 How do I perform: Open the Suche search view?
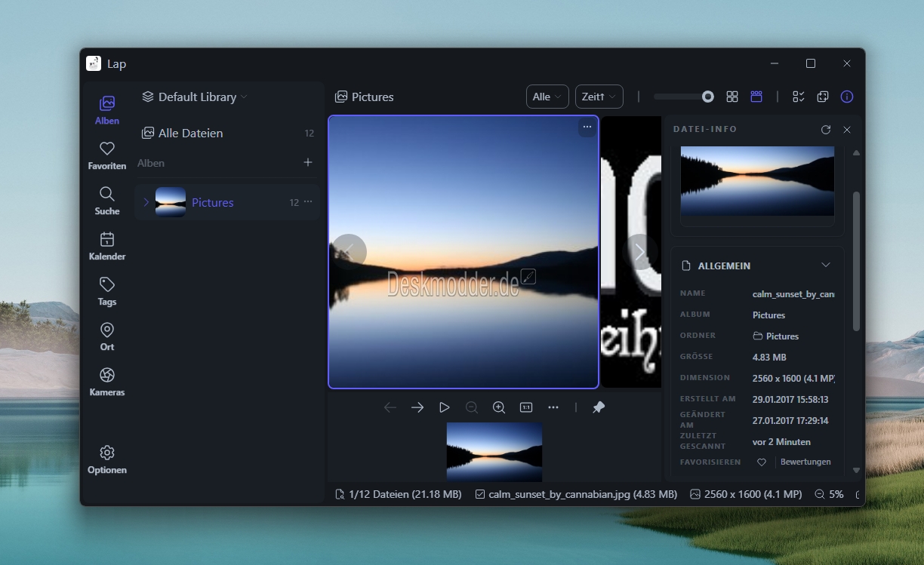[107, 201]
